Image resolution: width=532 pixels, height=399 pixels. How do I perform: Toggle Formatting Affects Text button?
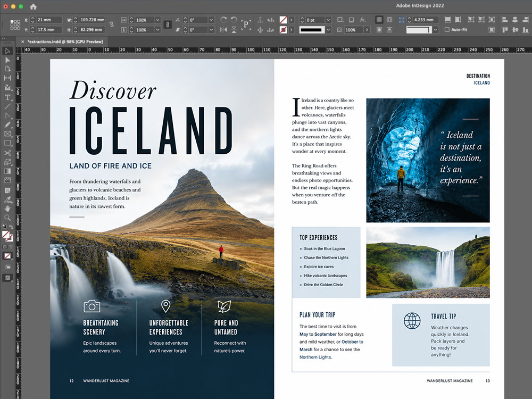pos(11,247)
